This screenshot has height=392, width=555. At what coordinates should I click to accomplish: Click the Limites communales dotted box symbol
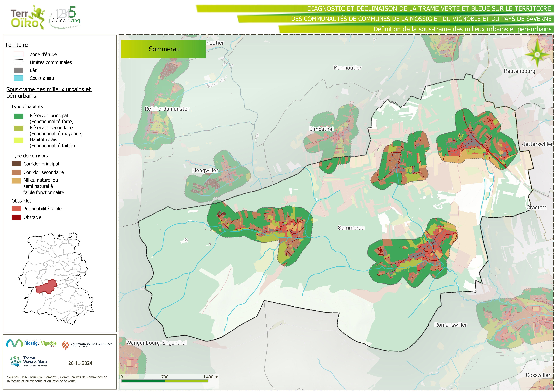(18, 62)
